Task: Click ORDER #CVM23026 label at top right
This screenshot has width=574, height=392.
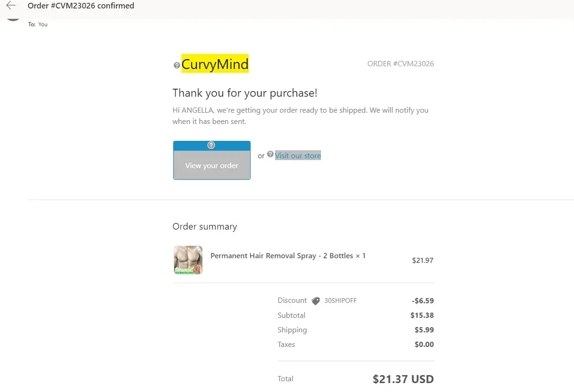Action: [x=400, y=64]
